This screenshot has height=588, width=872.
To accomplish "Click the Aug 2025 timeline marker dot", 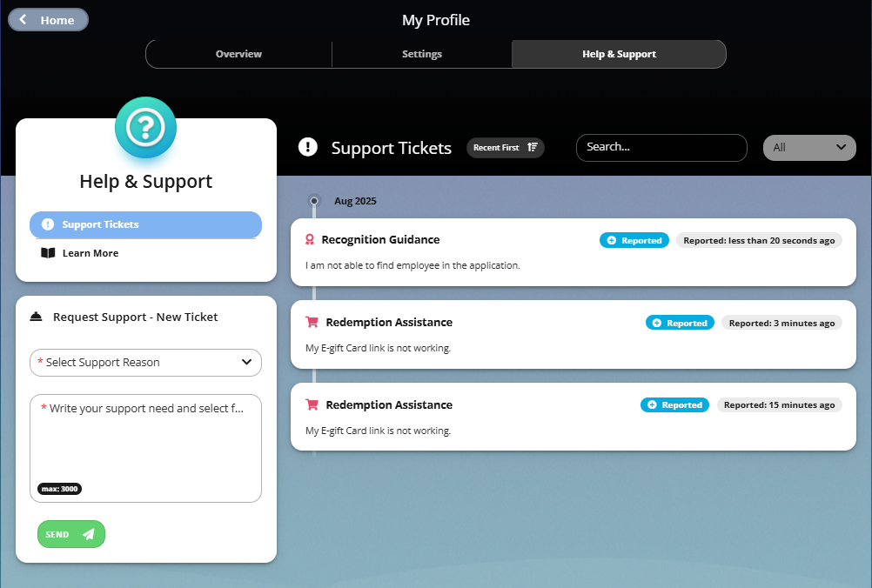I will 314,201.
